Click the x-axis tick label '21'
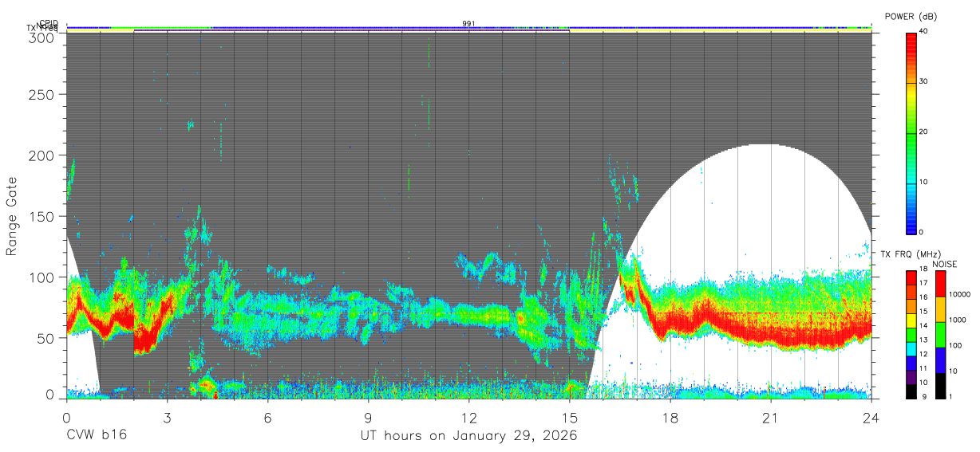The image size is (980, 452). (x=771, y=418)
